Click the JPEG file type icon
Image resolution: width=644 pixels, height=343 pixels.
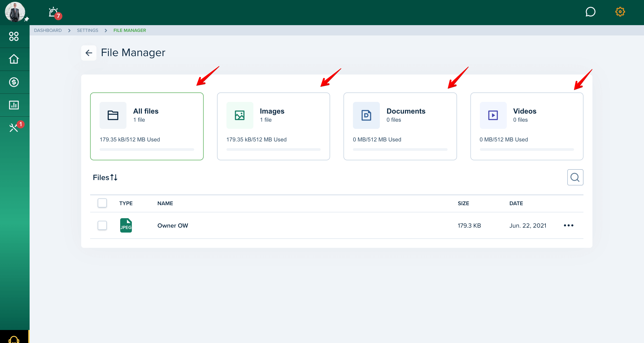(126, 225)
